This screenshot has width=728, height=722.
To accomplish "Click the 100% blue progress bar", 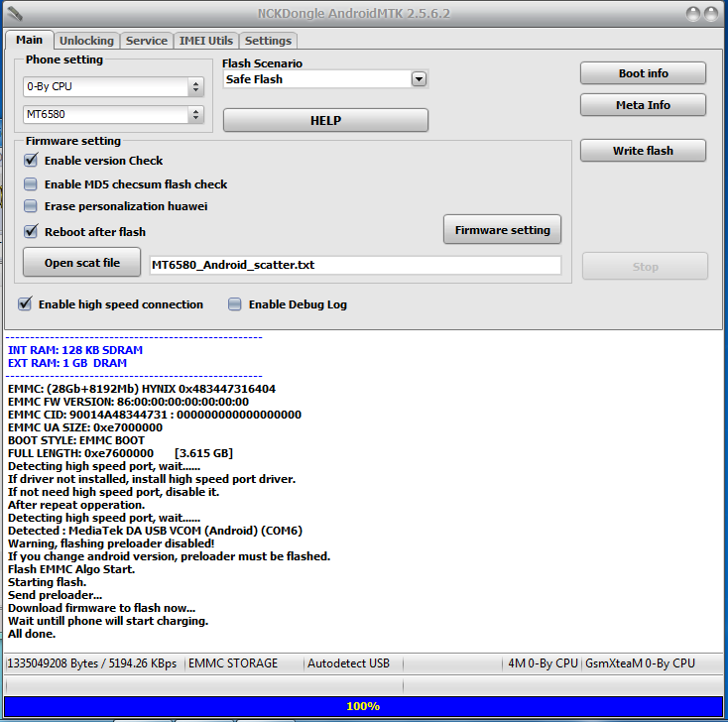I will pos(363,706).
